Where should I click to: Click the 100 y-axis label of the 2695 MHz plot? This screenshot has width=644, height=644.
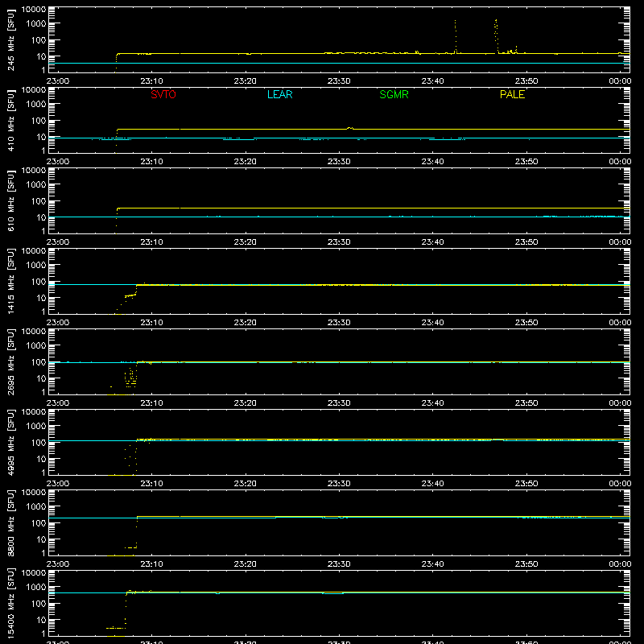coord(39,362)
